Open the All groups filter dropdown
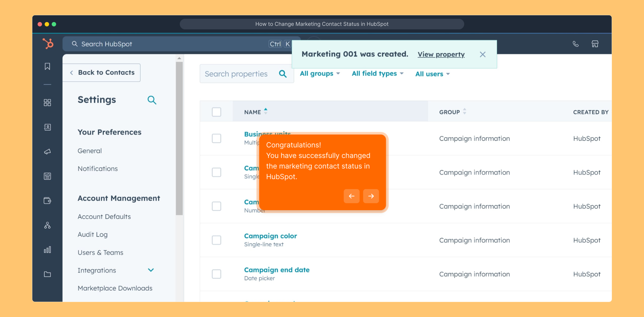This screenshot has height=317, width=644. (320, 74)
